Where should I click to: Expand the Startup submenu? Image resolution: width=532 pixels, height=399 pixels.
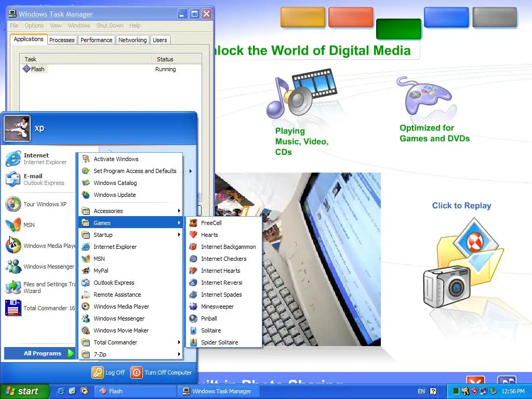(x=130, y=235)
